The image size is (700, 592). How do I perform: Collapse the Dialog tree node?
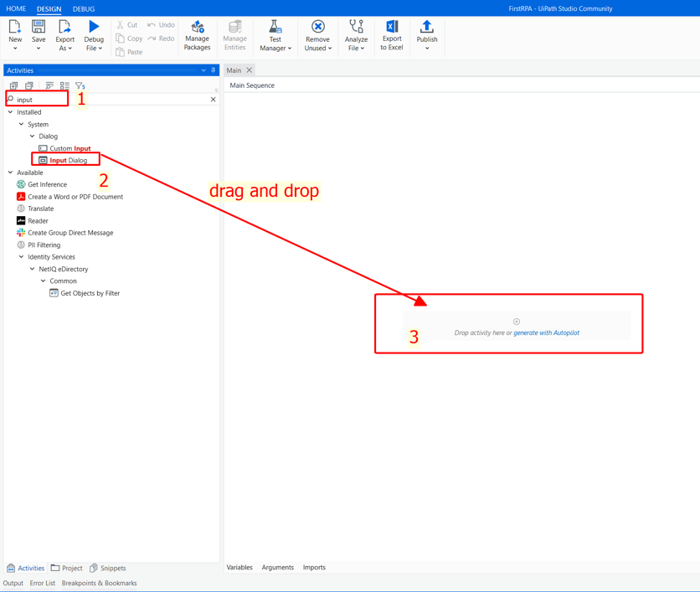pyautogui.click(x=32, y=136)
